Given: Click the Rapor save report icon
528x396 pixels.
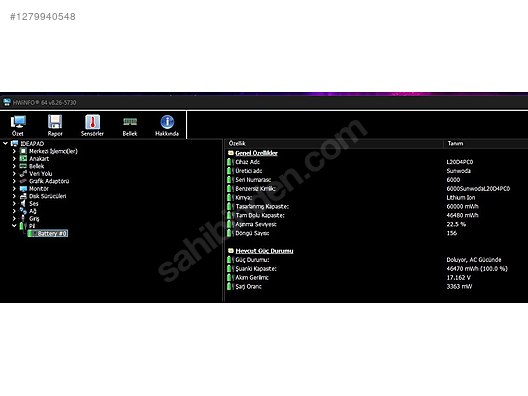Looking at the screenshot, I should point(55,122).
